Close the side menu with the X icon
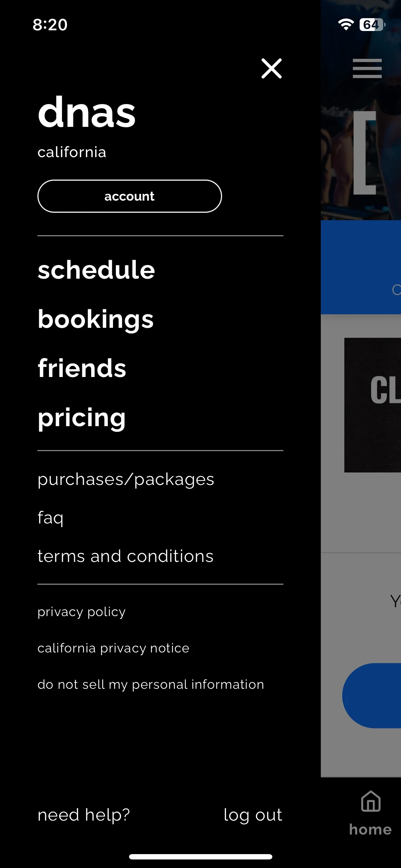Viewport: 401px width, 868px height. (272, 68)
